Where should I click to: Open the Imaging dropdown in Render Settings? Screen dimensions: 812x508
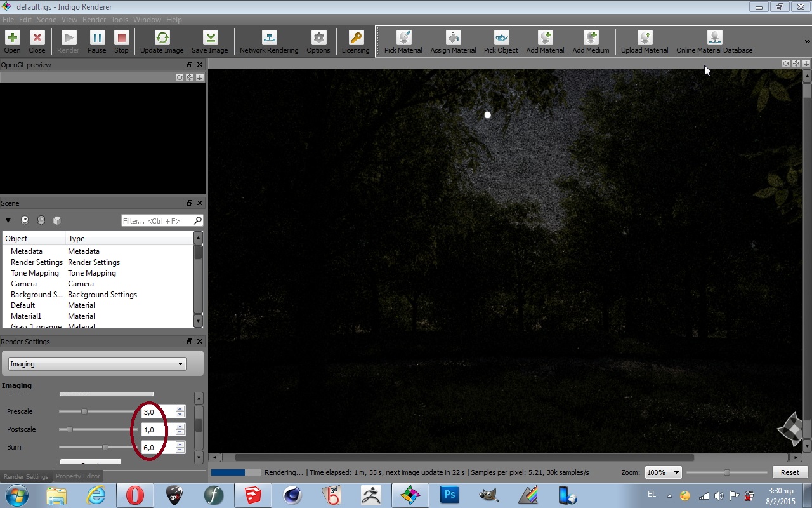point(97,364)
